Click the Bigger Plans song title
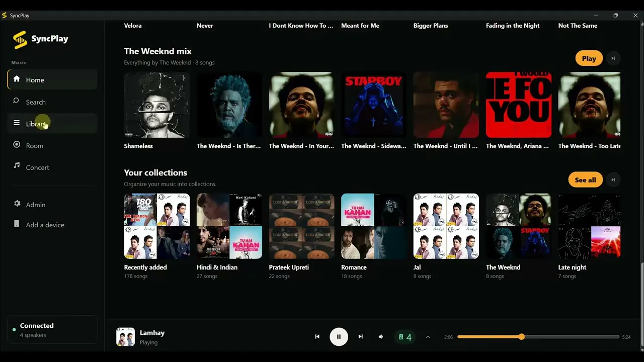The height and width of the screenshot is (362, 644). point(431,26)
